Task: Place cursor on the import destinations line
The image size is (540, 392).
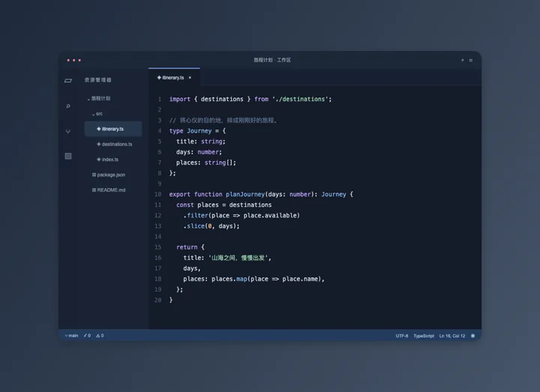Action: [250, 99]
